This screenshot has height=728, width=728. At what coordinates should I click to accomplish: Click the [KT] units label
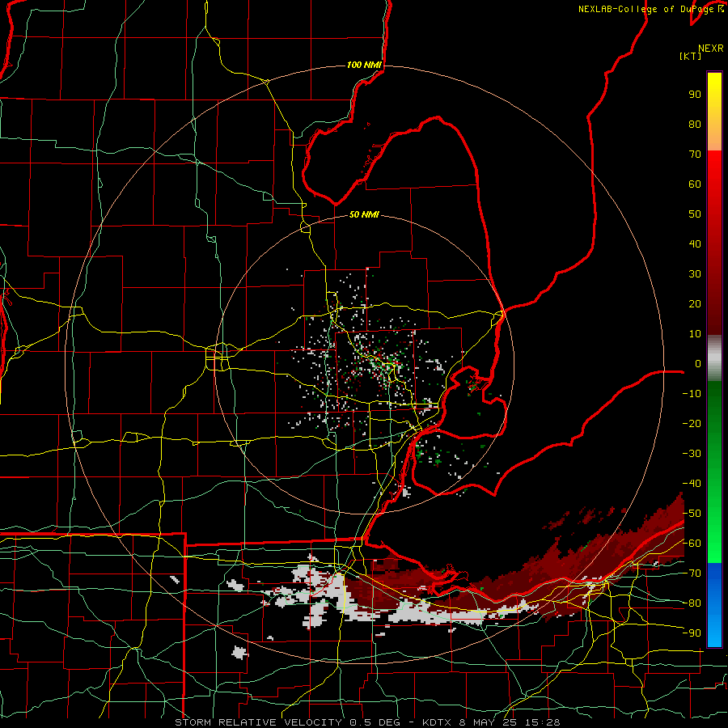[x=691, y=56]
